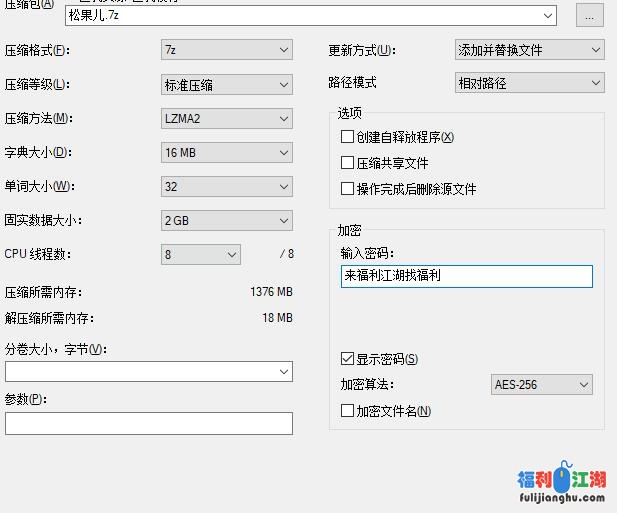This screenshot has height=513, width=617.
Task: Expand the 单词大小 dropdown set to 32
Action: pyautogui.click(x=284, y=187)
